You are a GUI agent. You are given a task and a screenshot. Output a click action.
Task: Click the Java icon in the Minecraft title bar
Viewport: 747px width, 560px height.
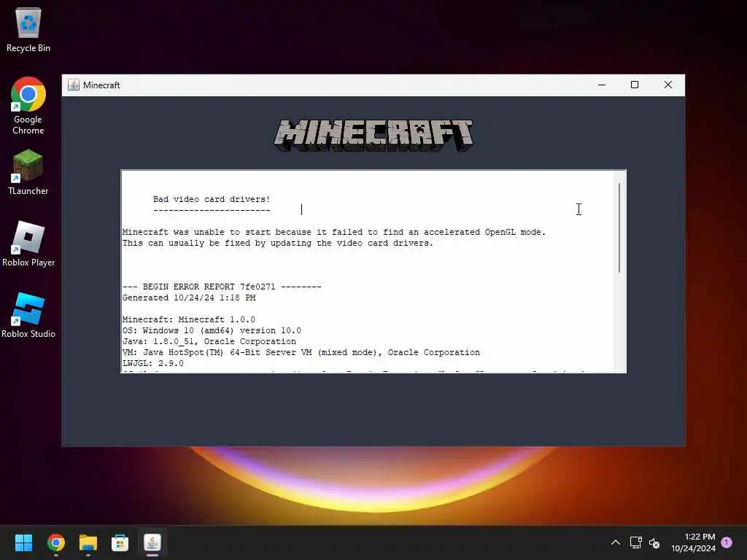tap(74, 85)
